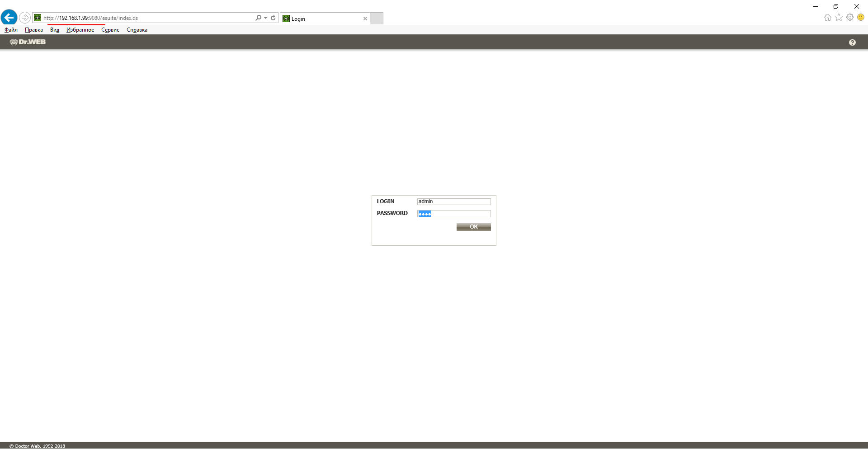Click the Dr.WEB logo in header
The image size is (868, 449).
28,42
